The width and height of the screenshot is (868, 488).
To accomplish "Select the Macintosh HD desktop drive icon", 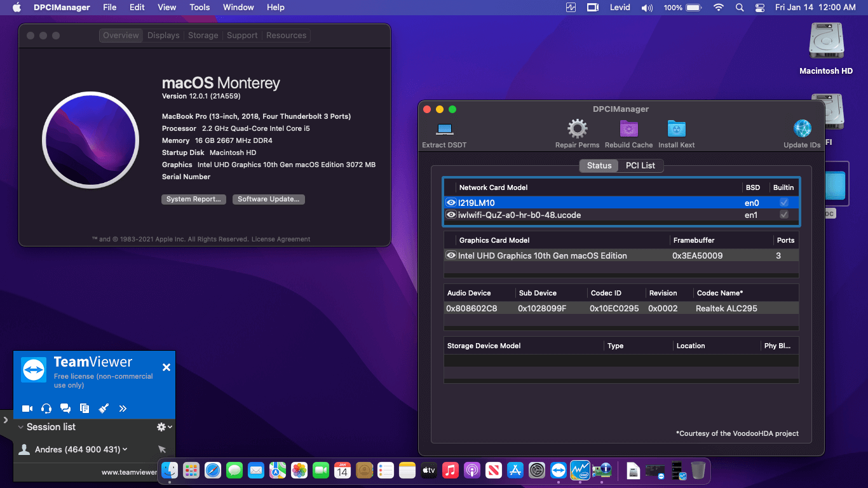I will click(x=826, y=42).
